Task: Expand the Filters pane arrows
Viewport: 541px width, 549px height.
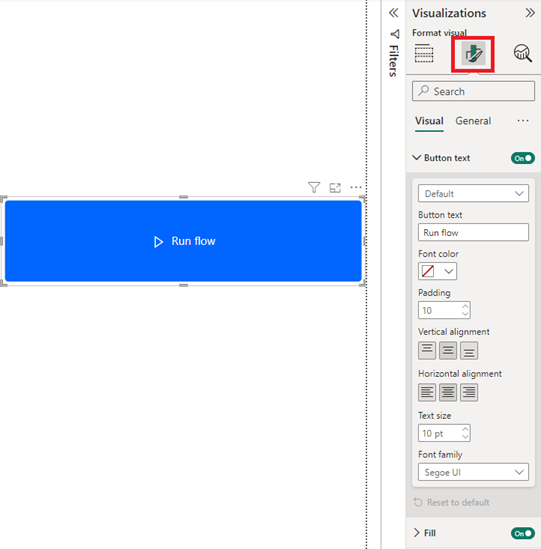Action: point(394,13)
